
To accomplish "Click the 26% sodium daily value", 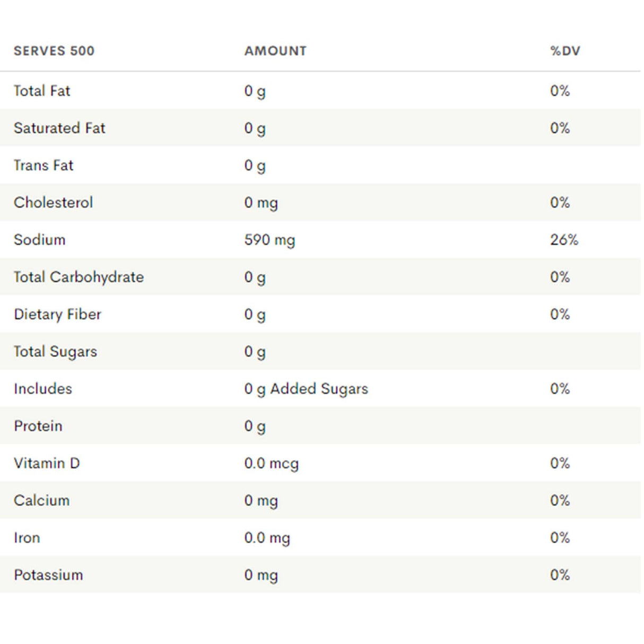I will coord(564,240).
